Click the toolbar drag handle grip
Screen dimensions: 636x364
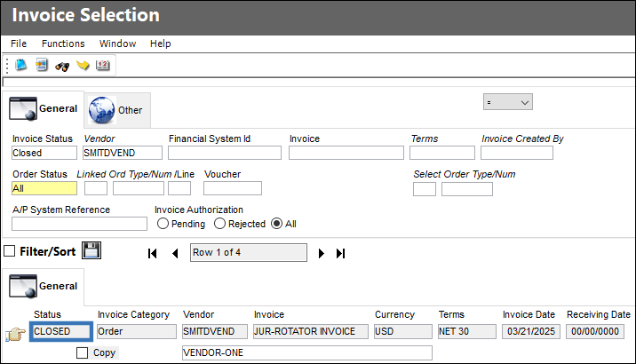(x=7, y=66)
